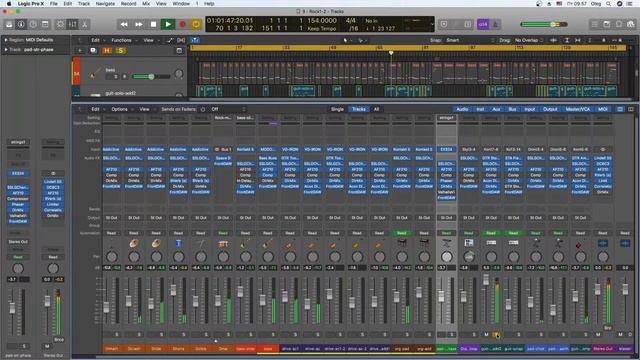Toggle the Audio channel filter button

tap(462, 109)
